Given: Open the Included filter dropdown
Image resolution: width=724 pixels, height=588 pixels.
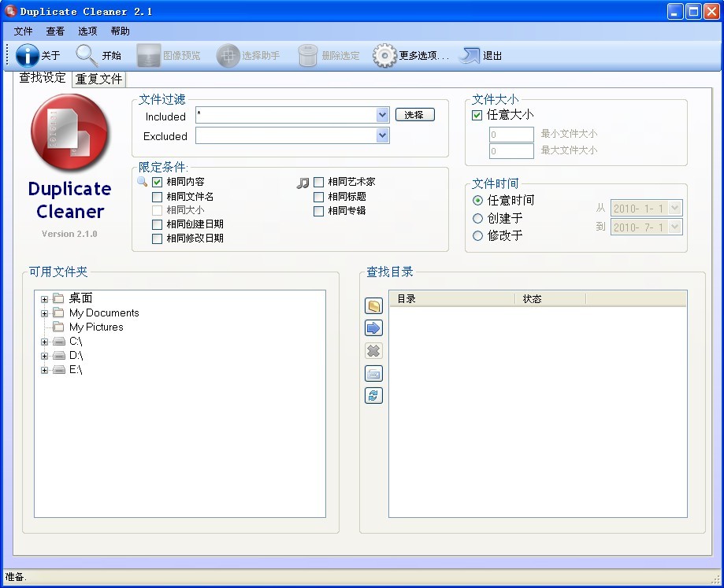Looking at the screenshot, I should (382, 116).
